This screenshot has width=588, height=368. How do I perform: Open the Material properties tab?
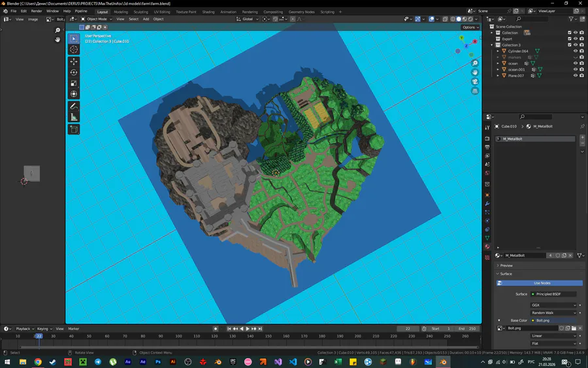click(487, 246)
